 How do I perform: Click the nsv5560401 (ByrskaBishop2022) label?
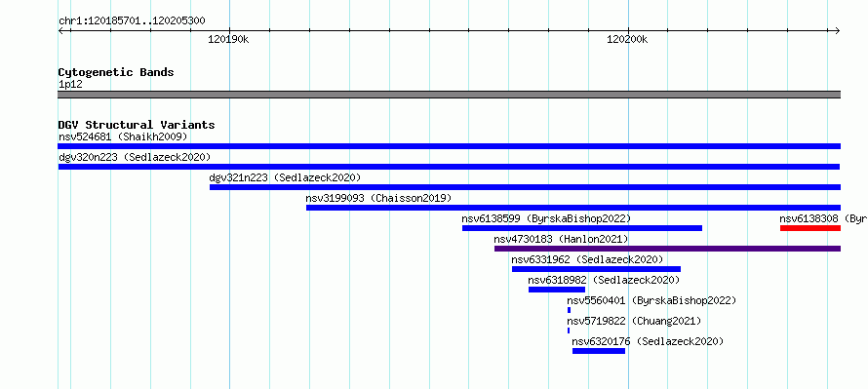click(x=651, y=300)
